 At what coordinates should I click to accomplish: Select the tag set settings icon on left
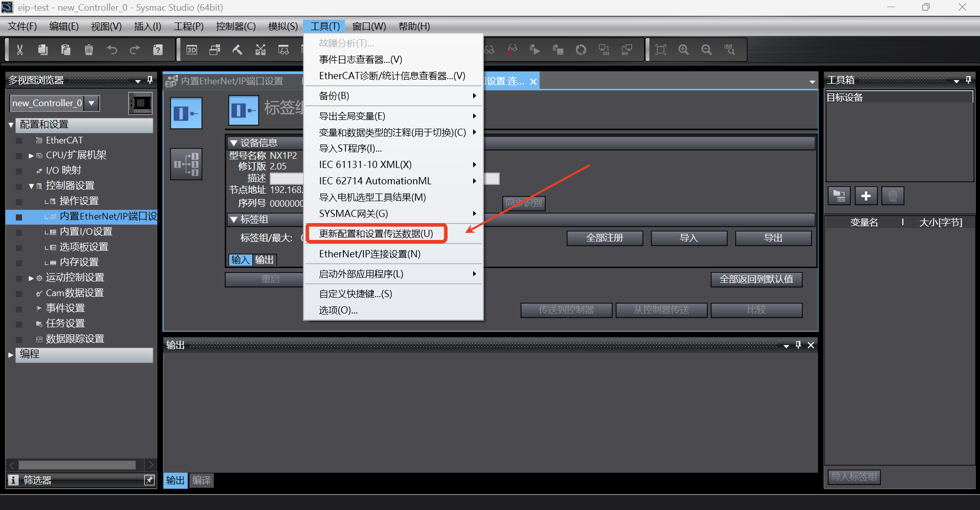186,113
